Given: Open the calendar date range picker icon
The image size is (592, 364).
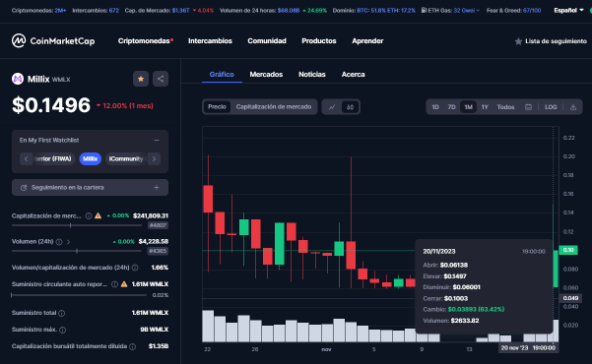Looking at the screenshot, I should tap(529, 107).
